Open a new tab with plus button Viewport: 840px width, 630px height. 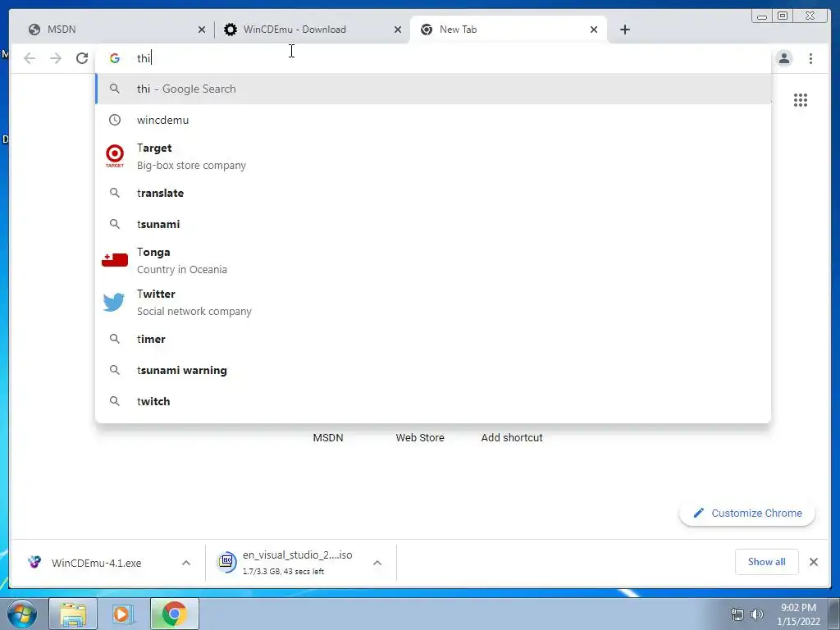pyautogui.click(x=624, y=30)
